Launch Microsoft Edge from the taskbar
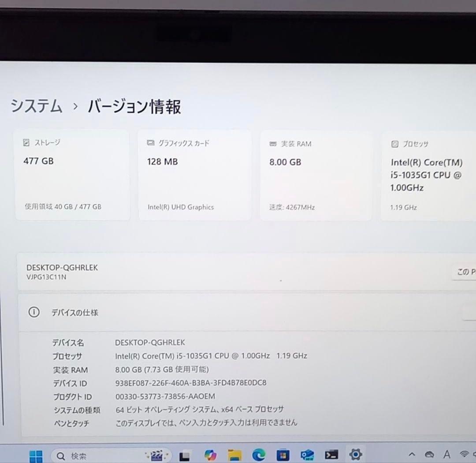 (259, 454)
